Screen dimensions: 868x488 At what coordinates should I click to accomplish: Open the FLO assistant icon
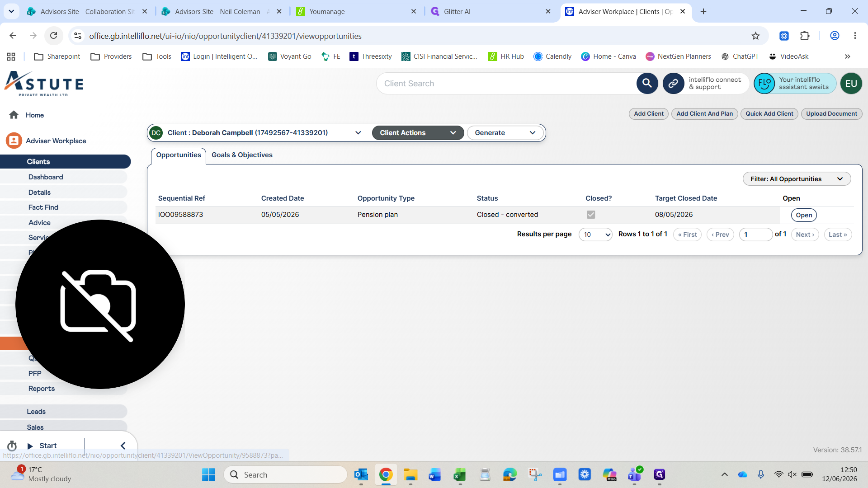tap(764, 84)
